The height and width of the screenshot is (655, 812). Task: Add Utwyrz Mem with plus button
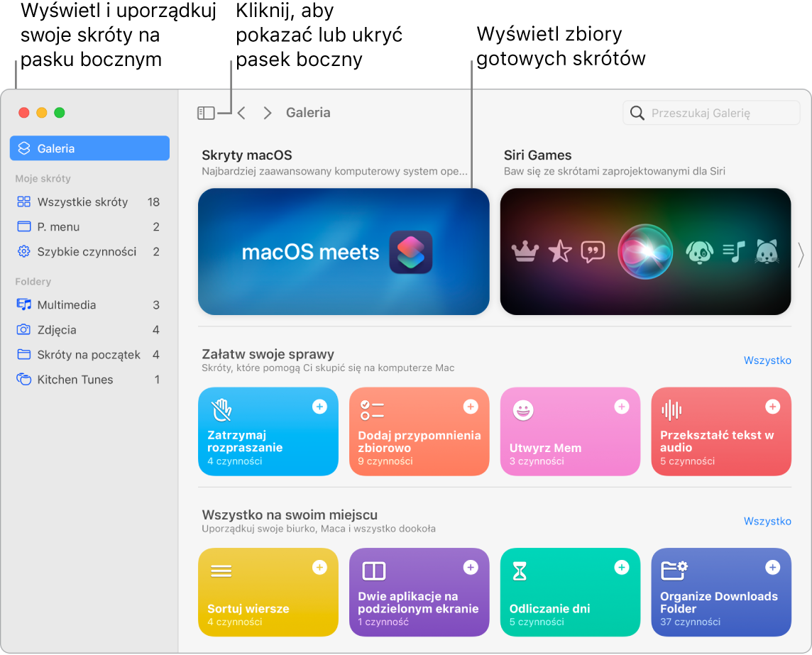(x=622, y=407)
